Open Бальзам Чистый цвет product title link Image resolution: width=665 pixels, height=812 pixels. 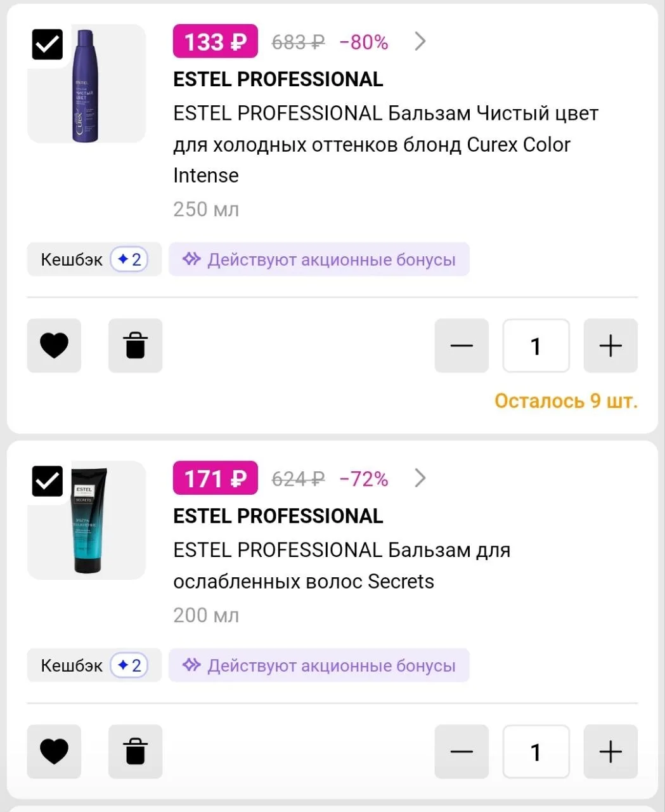(385, 144)
